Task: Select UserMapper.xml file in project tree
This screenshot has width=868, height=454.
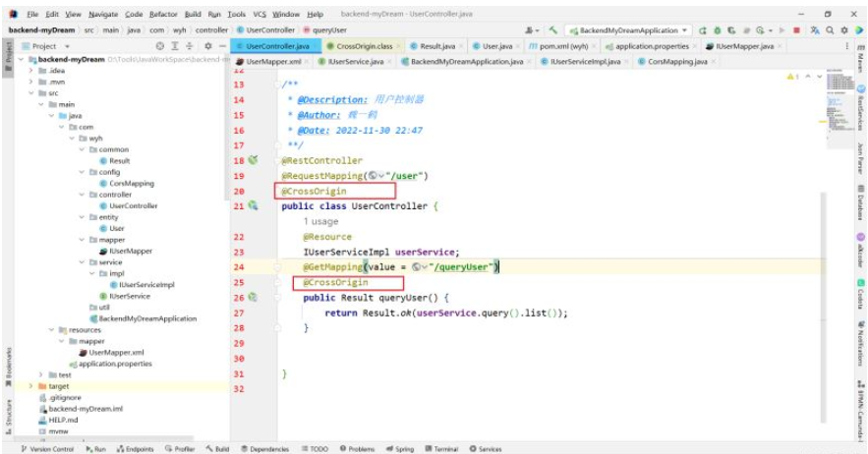Action: (x=116, y=352)
